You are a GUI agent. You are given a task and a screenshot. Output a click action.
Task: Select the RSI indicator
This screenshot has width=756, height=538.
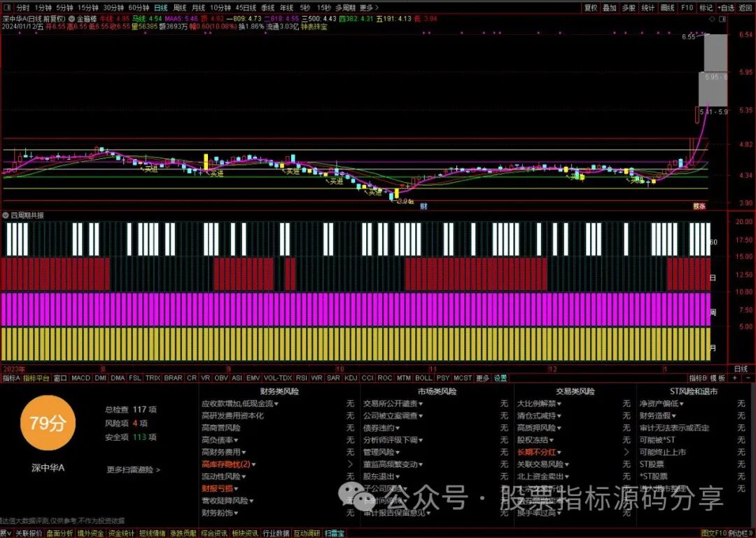(x=301, y=378)
